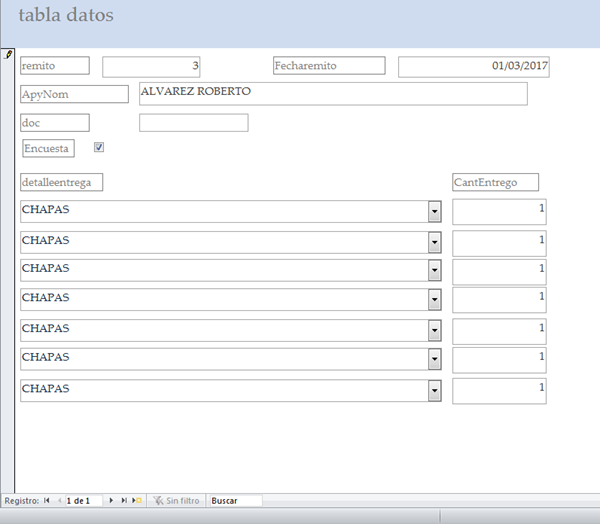Toggle the Encuesta checkbox

99,147
